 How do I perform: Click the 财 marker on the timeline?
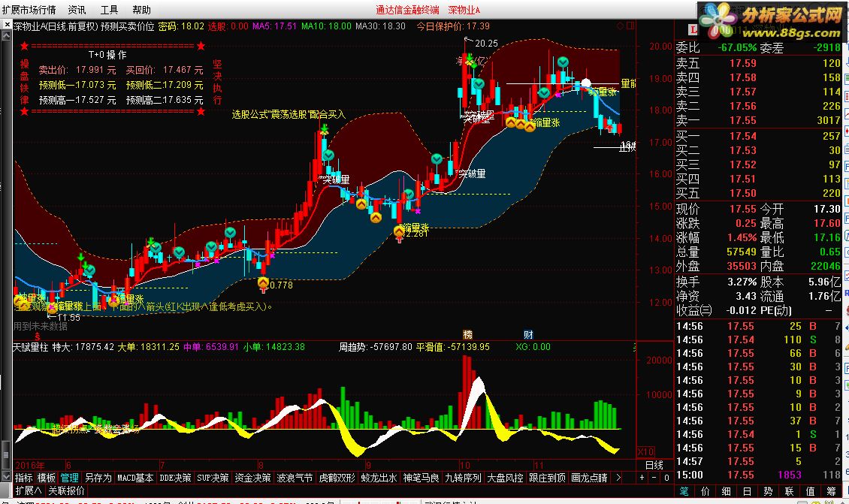528,334
